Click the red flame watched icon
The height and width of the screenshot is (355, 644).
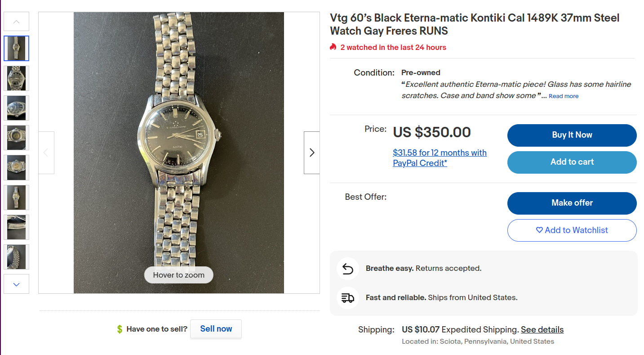(333, 47)
